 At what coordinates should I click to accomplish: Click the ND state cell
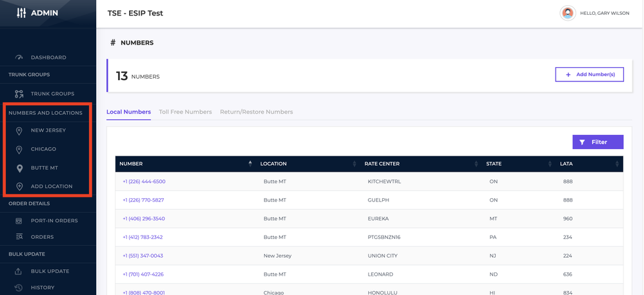point(493,274)
